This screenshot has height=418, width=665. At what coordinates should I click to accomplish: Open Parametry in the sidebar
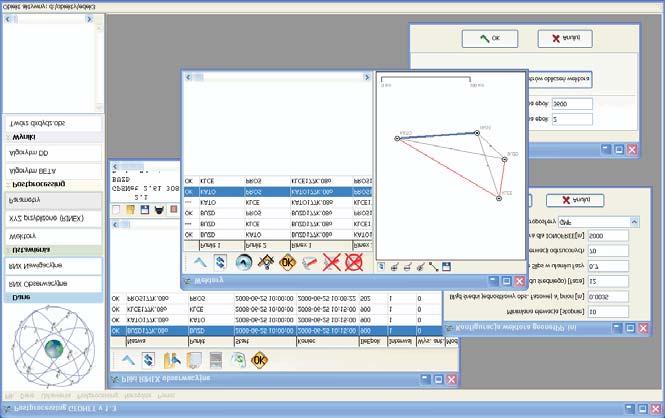coord(53,200)
